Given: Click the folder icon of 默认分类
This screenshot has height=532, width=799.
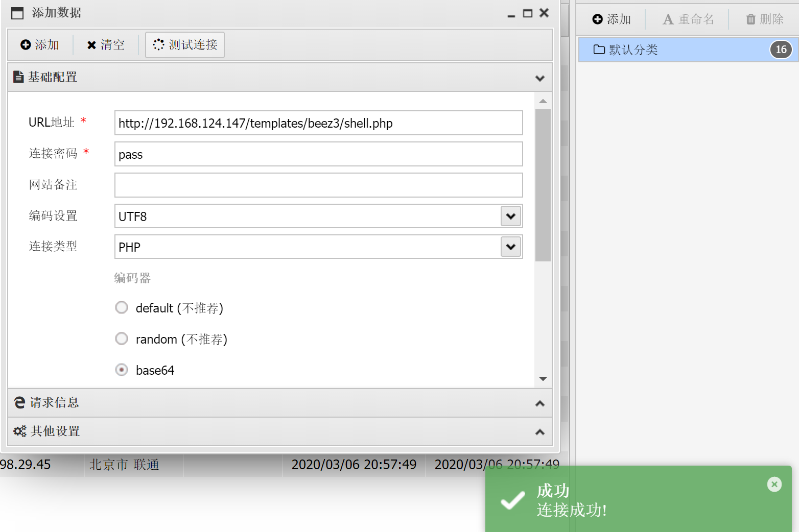Looking at the screenshot, I should 599,50.
